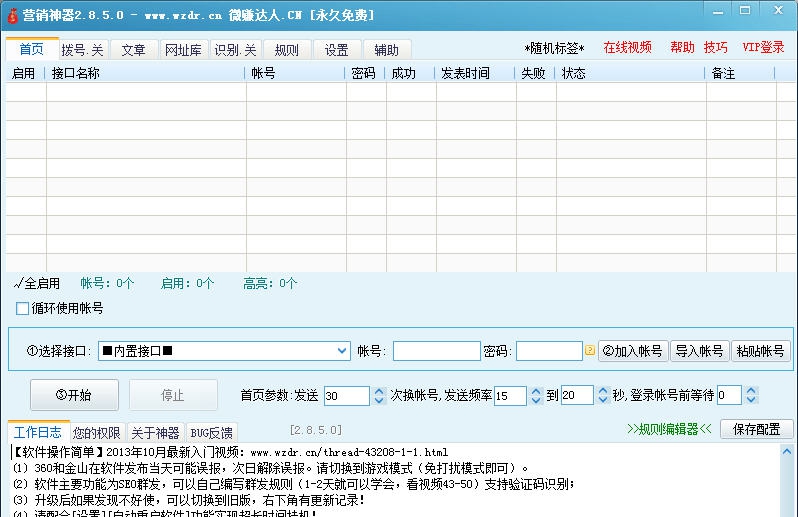Select the BUG反馈 tab

pyautogui.click(x=212, y=433)
